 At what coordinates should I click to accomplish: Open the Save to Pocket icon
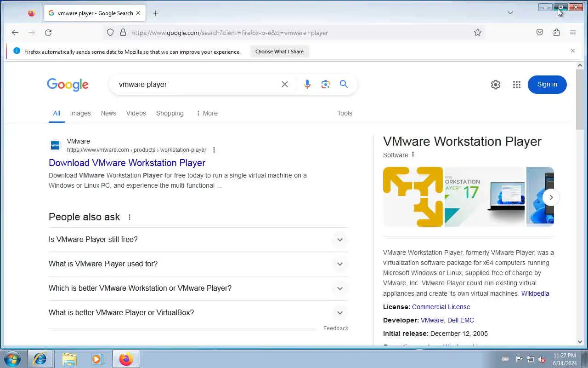tap(540, 32)
